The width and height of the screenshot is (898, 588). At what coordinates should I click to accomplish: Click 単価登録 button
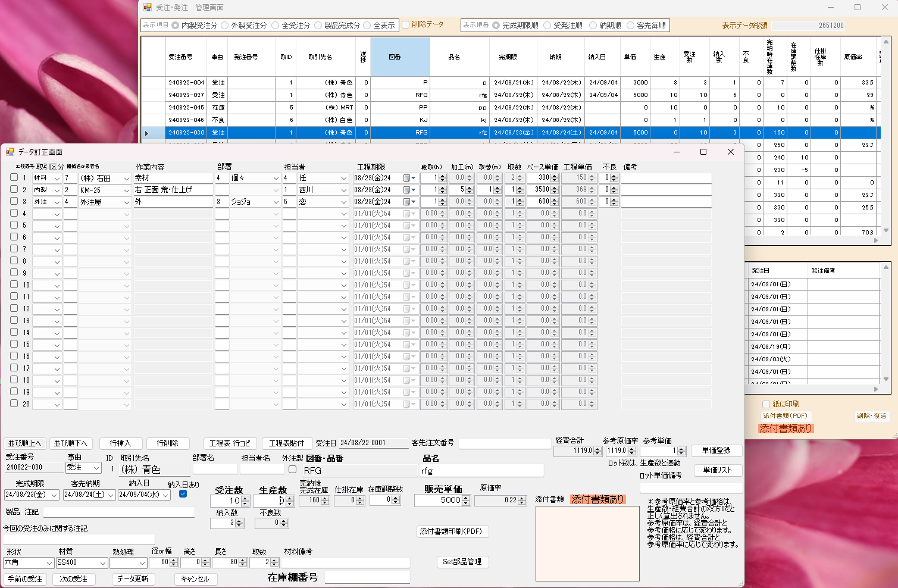(716, 451)
